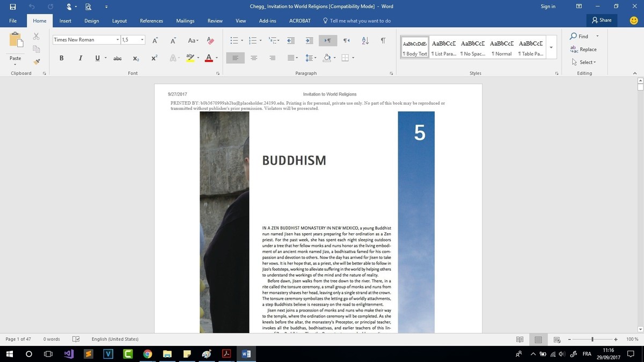
Task: Toggle Italic formatting
Action: click(80, 58)
